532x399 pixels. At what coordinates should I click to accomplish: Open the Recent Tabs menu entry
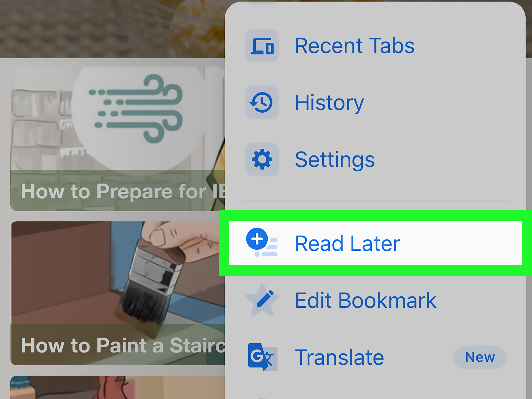[375, 45]
